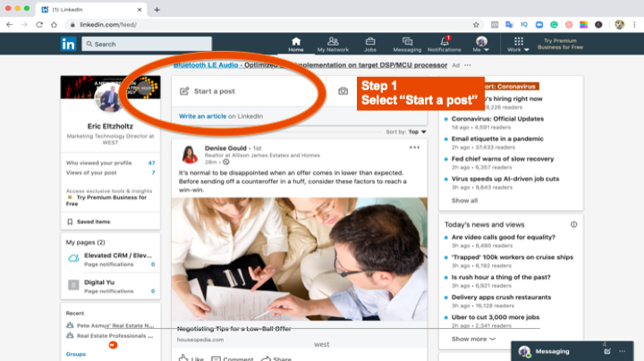Expand Show more in Today's news

point(473,339)
